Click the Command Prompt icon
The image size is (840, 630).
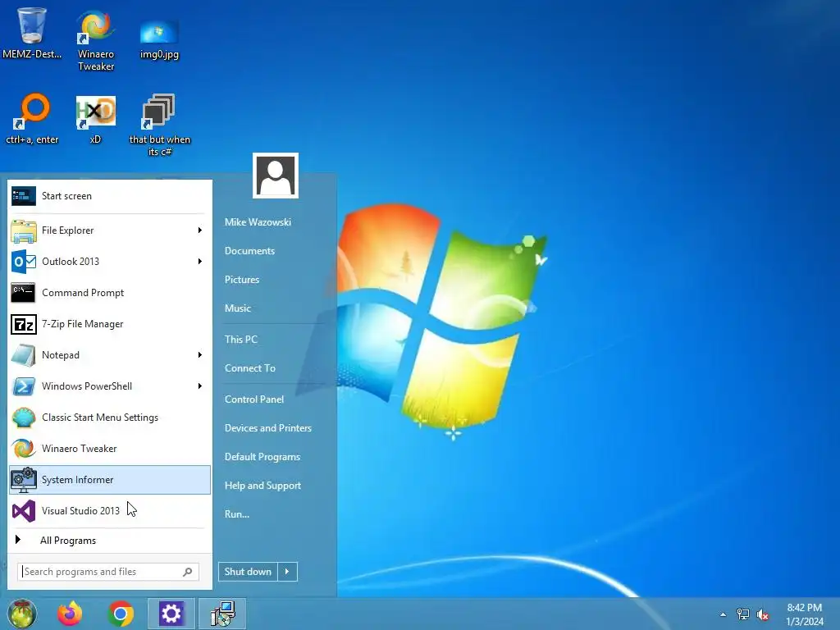tap(23, 293)
